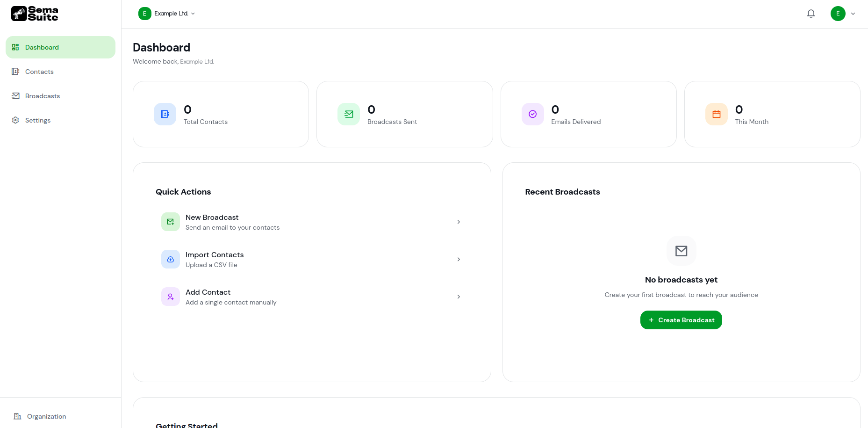Open the account avatar dropdown
Viewport: 868px width, 428px height.
pos(843,13)
